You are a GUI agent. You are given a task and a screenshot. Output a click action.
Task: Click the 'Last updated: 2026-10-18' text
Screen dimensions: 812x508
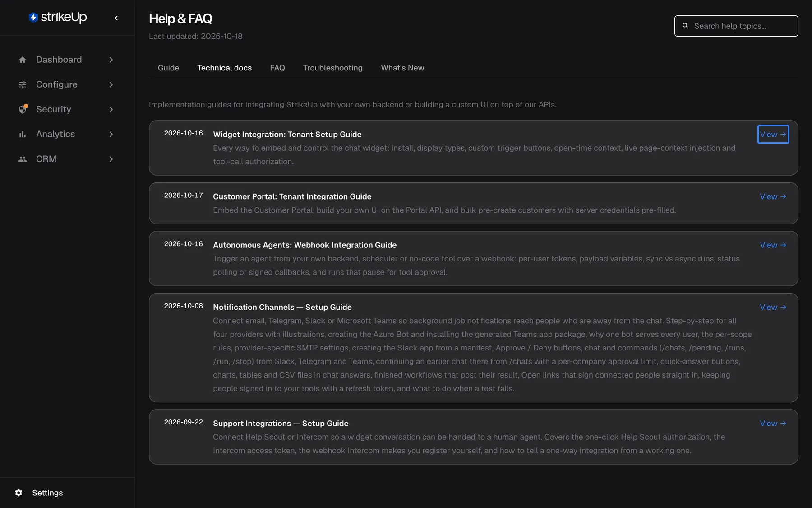point(196,36)
